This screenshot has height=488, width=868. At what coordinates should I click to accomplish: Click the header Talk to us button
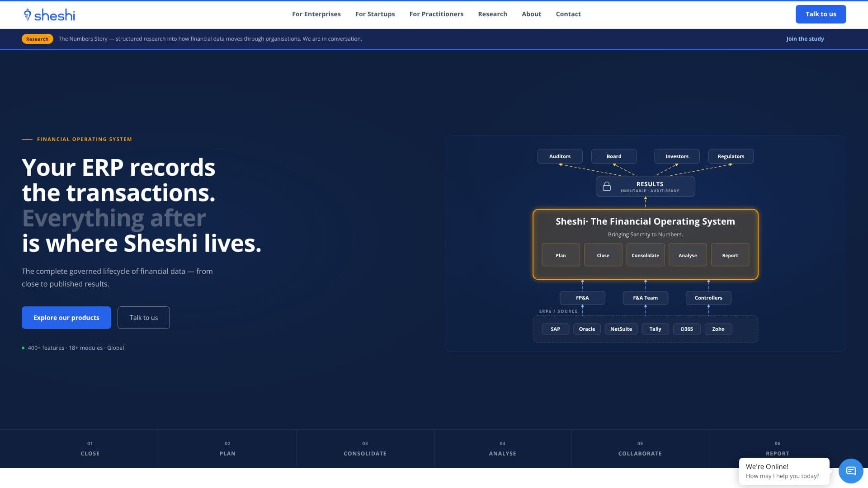pyautogui.click(x=821, y=14)
